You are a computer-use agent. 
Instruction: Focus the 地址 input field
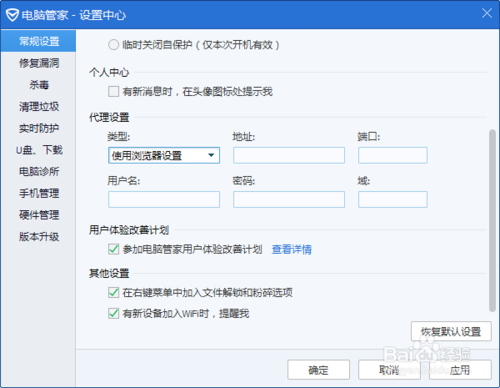[289, 155]
